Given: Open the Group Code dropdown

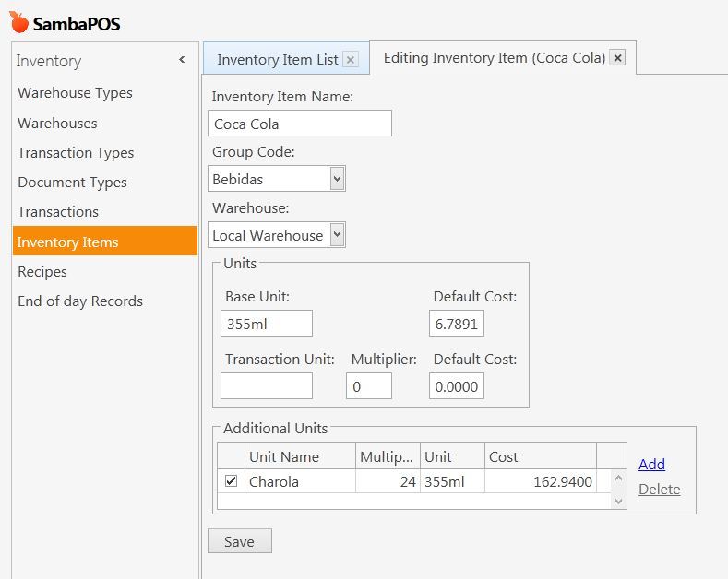Looking at the screenshot, I should [x=337, y=179].
